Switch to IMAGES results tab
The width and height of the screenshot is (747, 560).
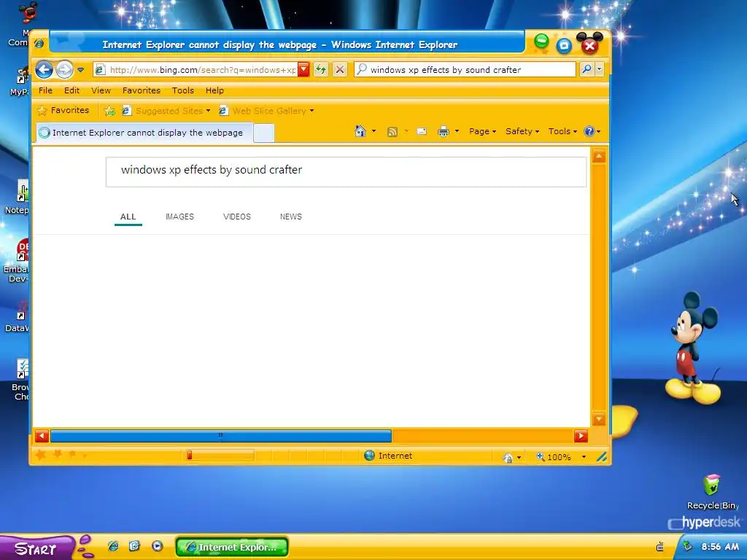pyautogui.click(x=179, y=217)
